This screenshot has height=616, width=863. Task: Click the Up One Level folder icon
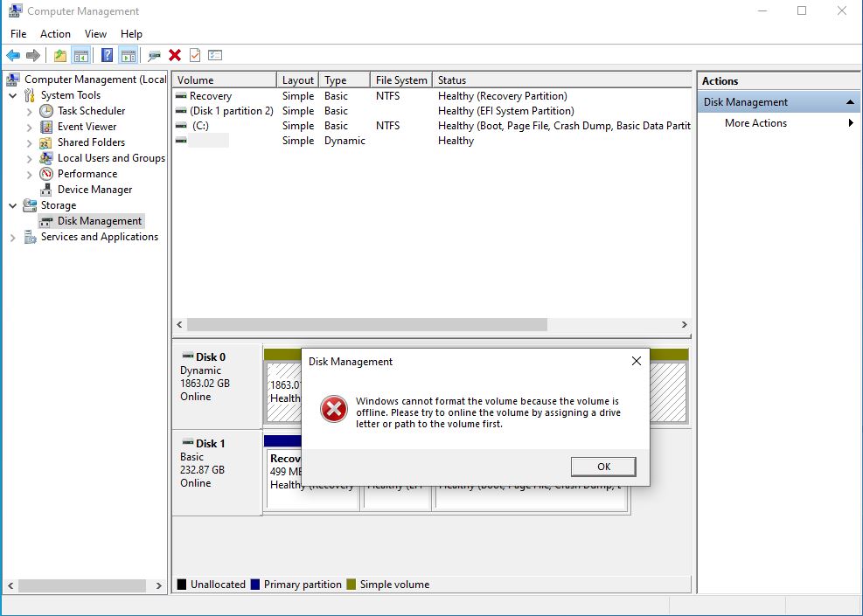pos(60,55)
